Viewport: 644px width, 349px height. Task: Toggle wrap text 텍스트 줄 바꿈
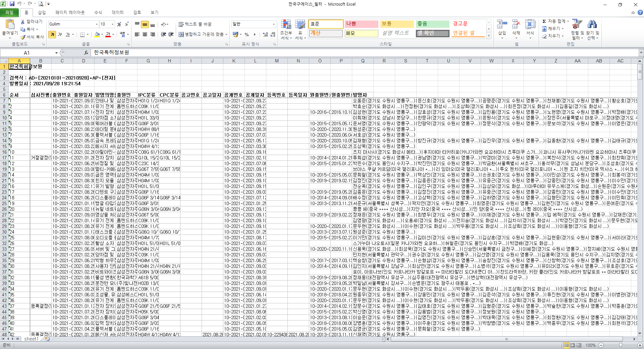pyautogui.click(x=195, y=24)
